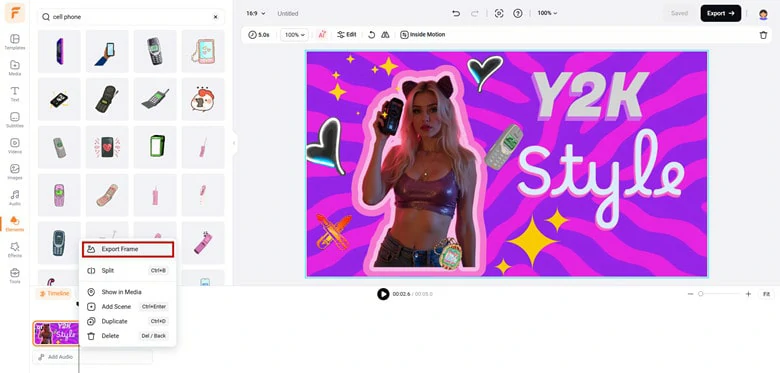The image size is (780, 373).
Task: Open the Templates sidebar panel
Action: [14, 42]
